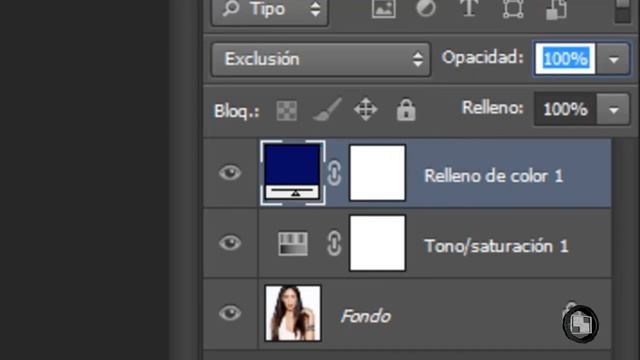Select the Tono/saturación 1 layer mask
This screenshot has height=360, width=640.
coord(378,243)
